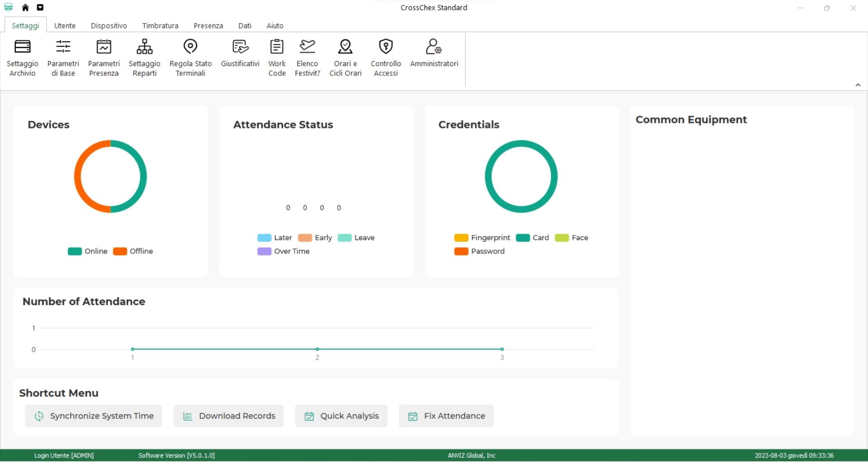Open the quick access dropdown in title bar
Viewport: 868px width, 462px height.
pyautogui.click(x=40, y=7)
